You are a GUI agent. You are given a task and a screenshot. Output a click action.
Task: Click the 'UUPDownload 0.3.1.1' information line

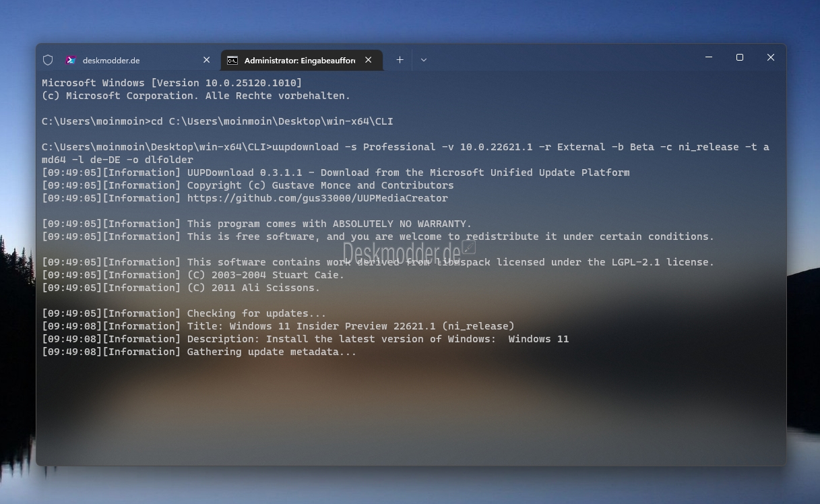(x=336, y=172)
